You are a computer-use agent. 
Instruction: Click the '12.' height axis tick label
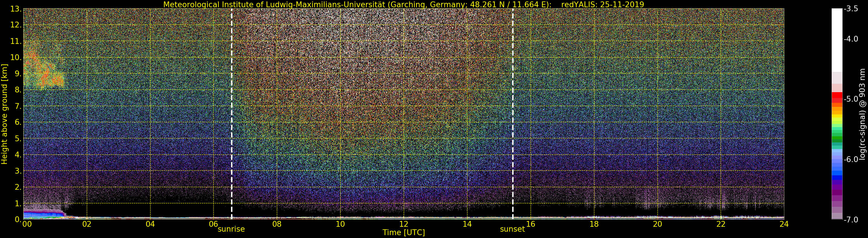16,25
